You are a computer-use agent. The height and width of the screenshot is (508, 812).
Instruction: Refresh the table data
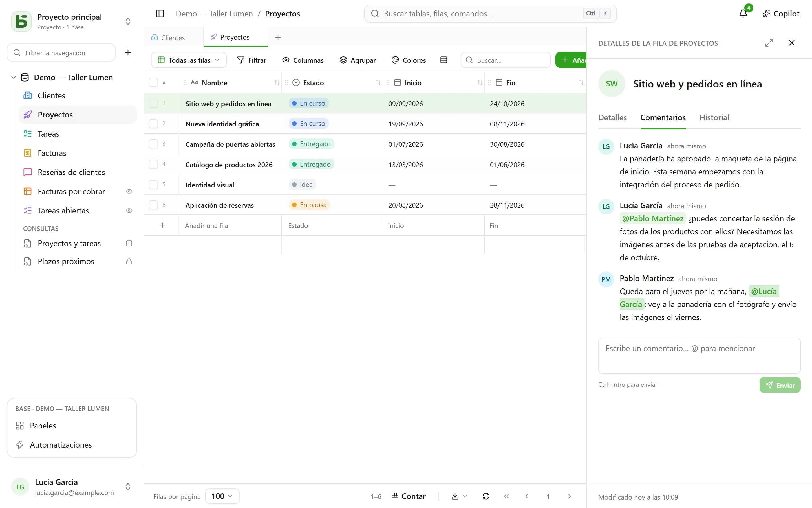point(486,496)
